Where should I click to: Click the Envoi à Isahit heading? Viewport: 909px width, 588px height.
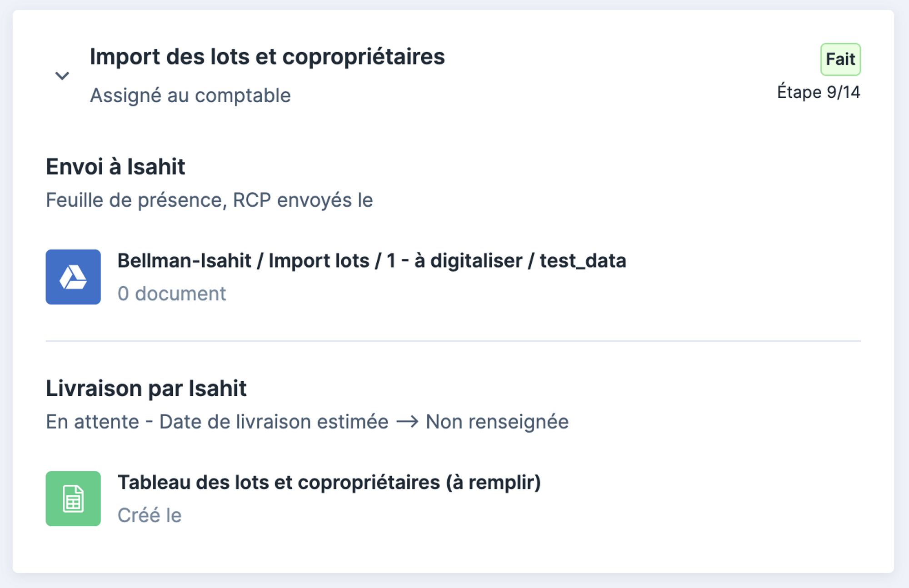(x=115, y=166)
